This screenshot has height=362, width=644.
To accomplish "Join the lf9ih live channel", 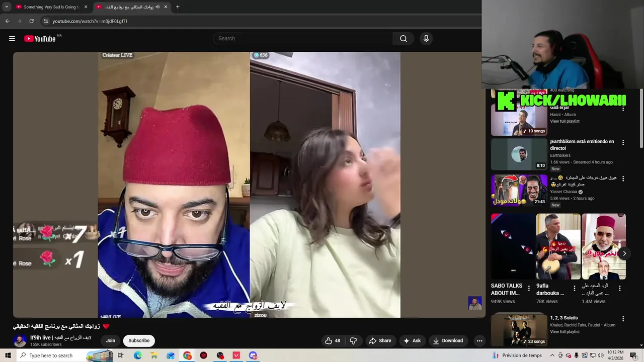I will click(111, 341).
